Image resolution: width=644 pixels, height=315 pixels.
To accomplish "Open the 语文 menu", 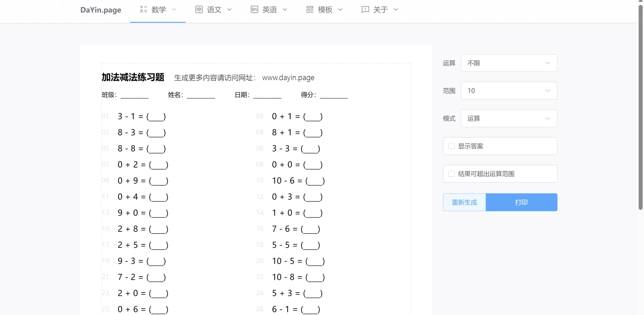I will [x=214, y=10].
